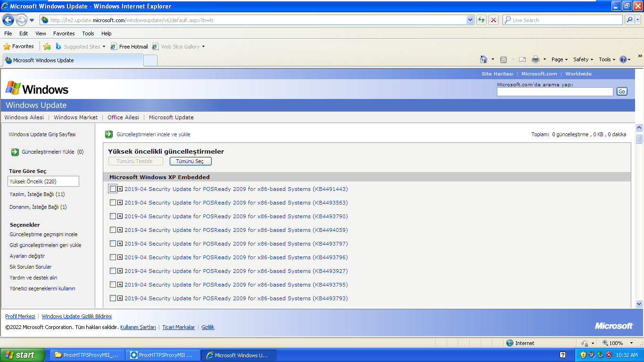Open the Safety toolbar dropdown
This screenshot has height=362, width=644.
(583, 59)
